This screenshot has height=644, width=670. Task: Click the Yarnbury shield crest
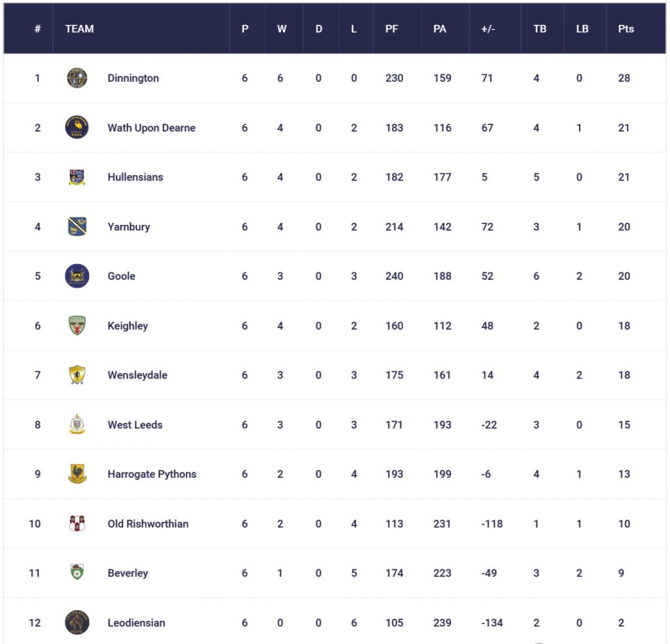click(x=77, y=227)
